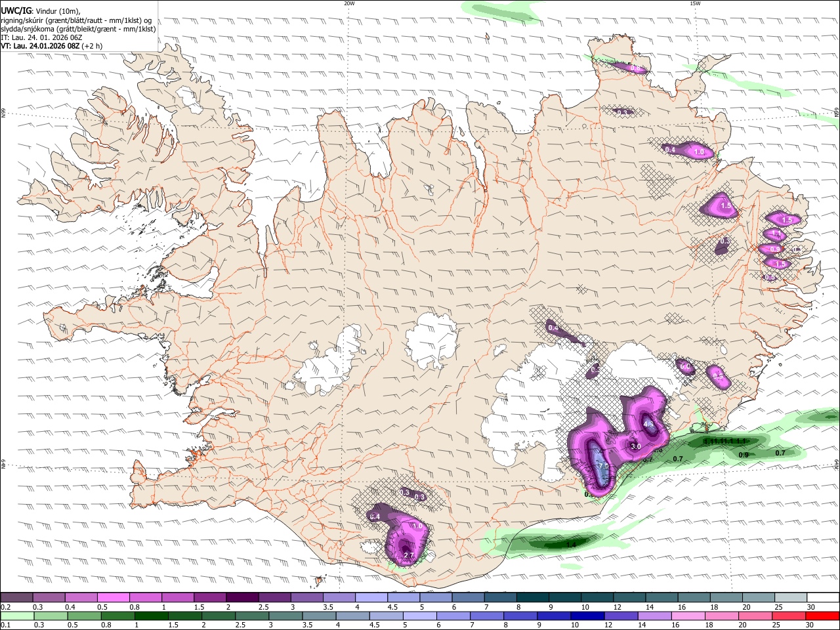Click the "VT: Lau. 24.01.2026 08Z (+2 h)" line
The height and width of the screenshot is (630, 840).
[x=51, y=46]
